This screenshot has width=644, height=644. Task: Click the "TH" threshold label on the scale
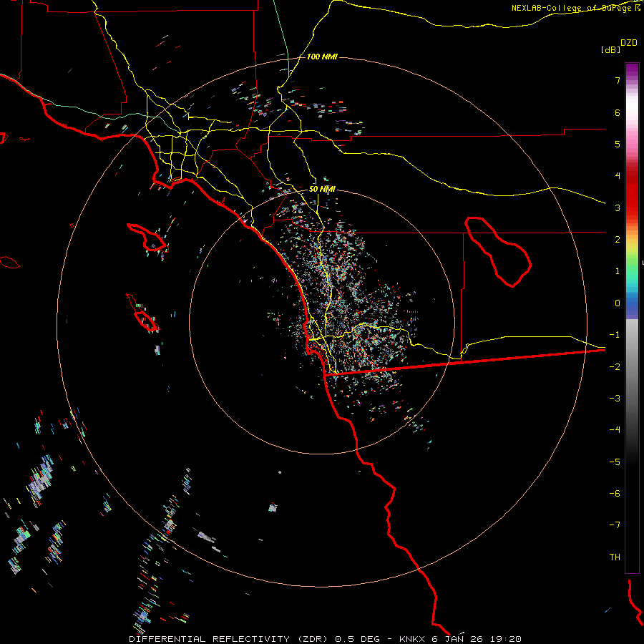pos(615,557)
